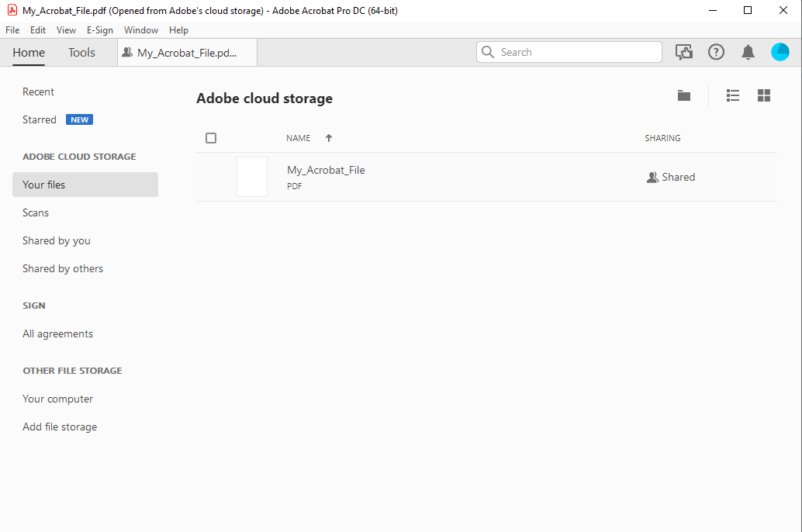Image resolution: width=802 pixels, height=532 pixels.
Task: Click the NEW badge beside Starred
Action: click(x=79, y=119)
